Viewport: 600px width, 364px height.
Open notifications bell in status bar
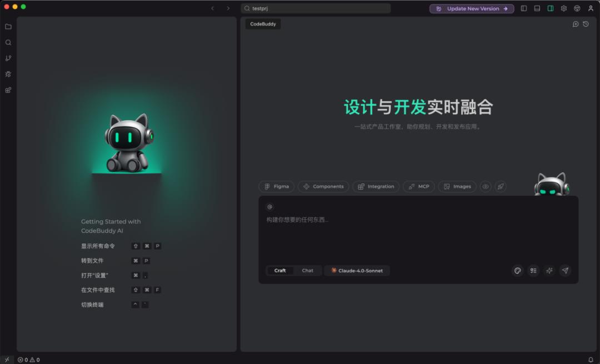[x=591, y=360]
